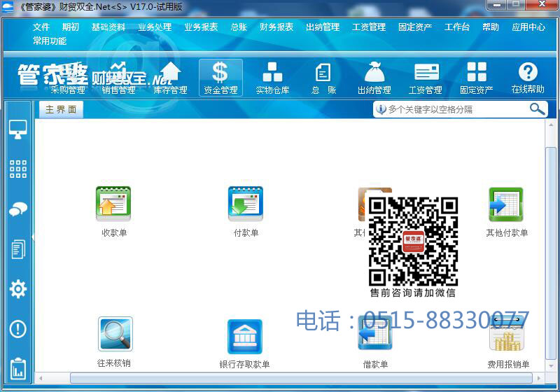Open the documents sidebar icon
Viewport: 560px width, 392px height.
point(18,249)
